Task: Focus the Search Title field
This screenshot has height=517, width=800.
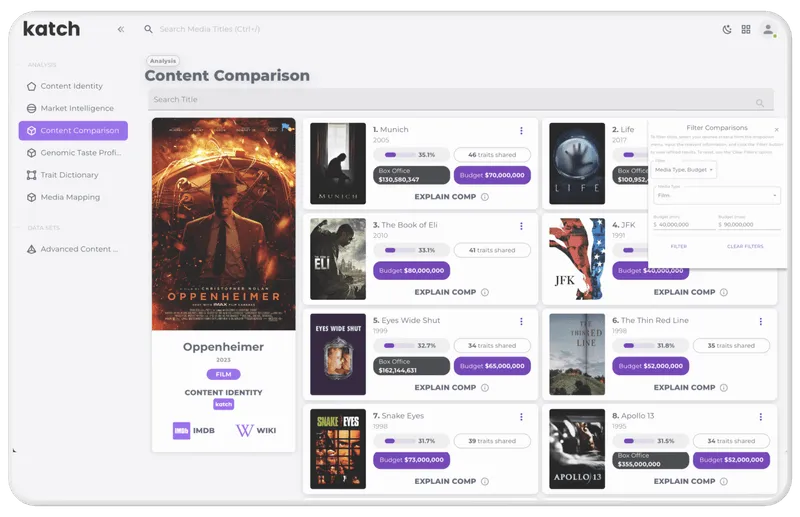Action: coord(461,100)
